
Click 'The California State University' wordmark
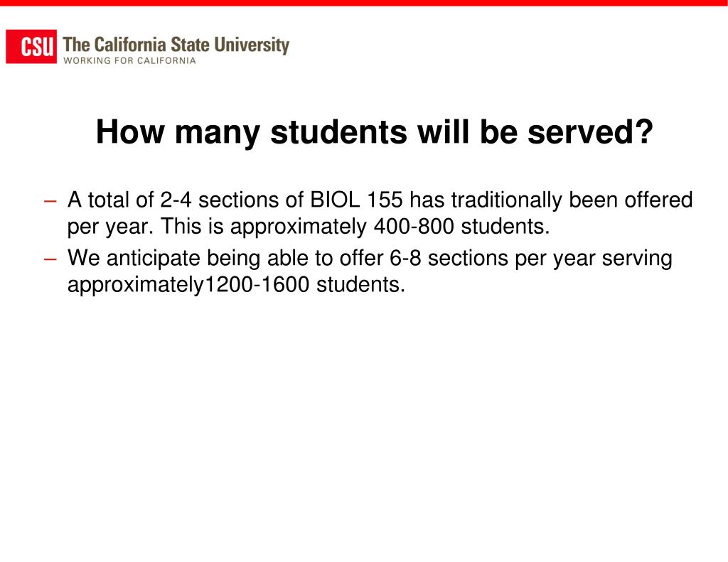[176, 45]
